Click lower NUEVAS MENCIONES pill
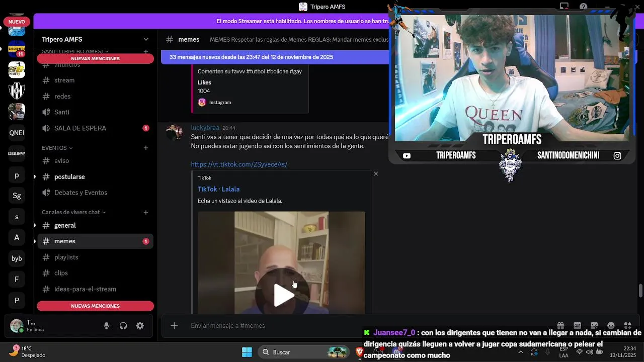 tap(95, 306)
